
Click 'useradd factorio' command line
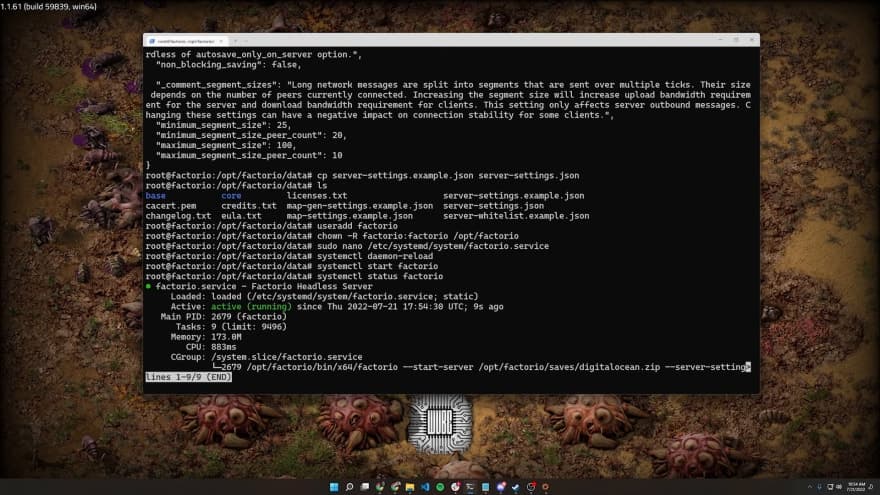[358, 226]
